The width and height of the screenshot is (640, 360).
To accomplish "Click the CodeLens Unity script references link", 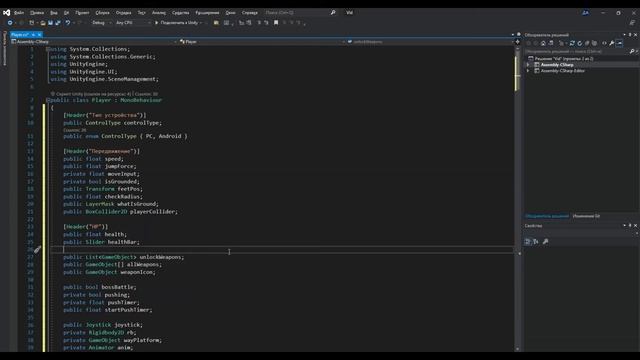I will click(93, 94).
